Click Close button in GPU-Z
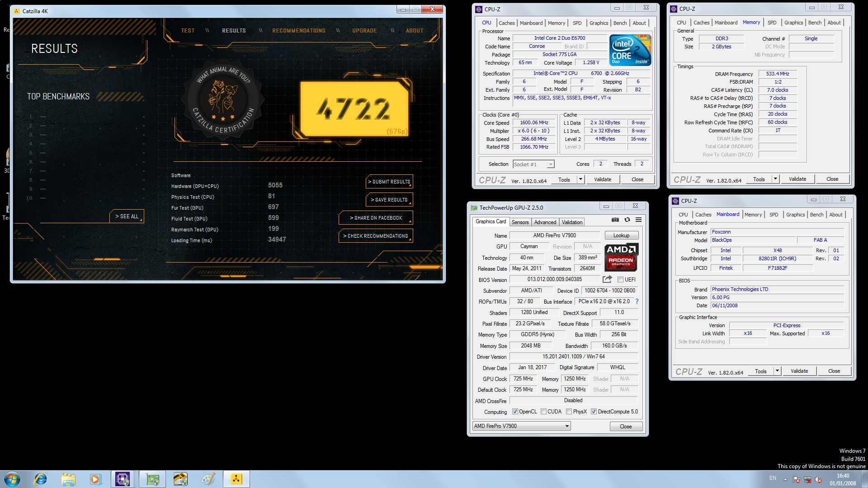 pyautogui.click(x=626, y=427)
